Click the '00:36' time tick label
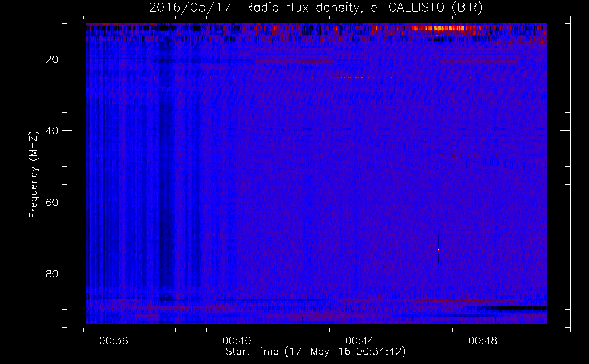 (114, 341)
